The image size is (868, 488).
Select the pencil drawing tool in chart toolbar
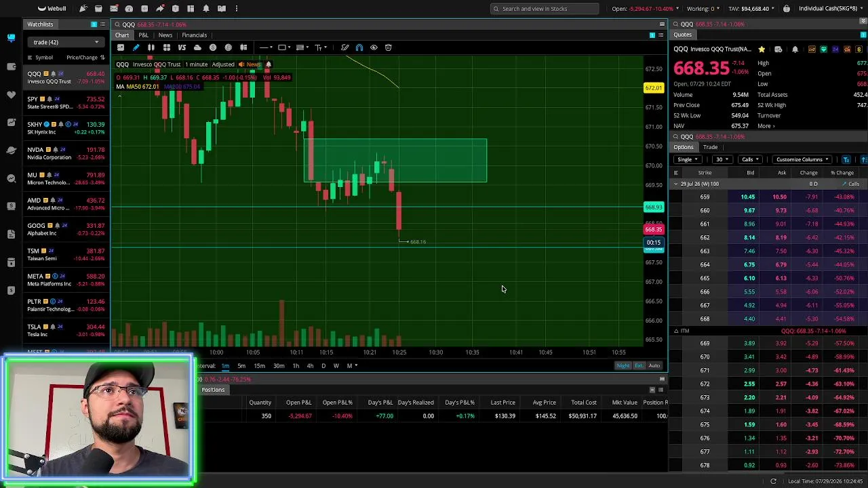tap(136, 47)
